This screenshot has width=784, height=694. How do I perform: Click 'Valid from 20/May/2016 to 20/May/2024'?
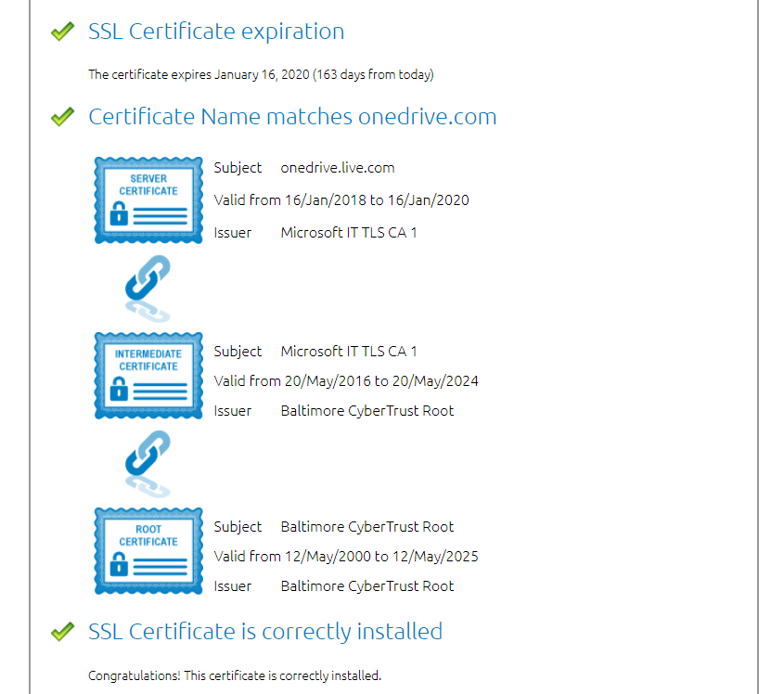(346, 381)
